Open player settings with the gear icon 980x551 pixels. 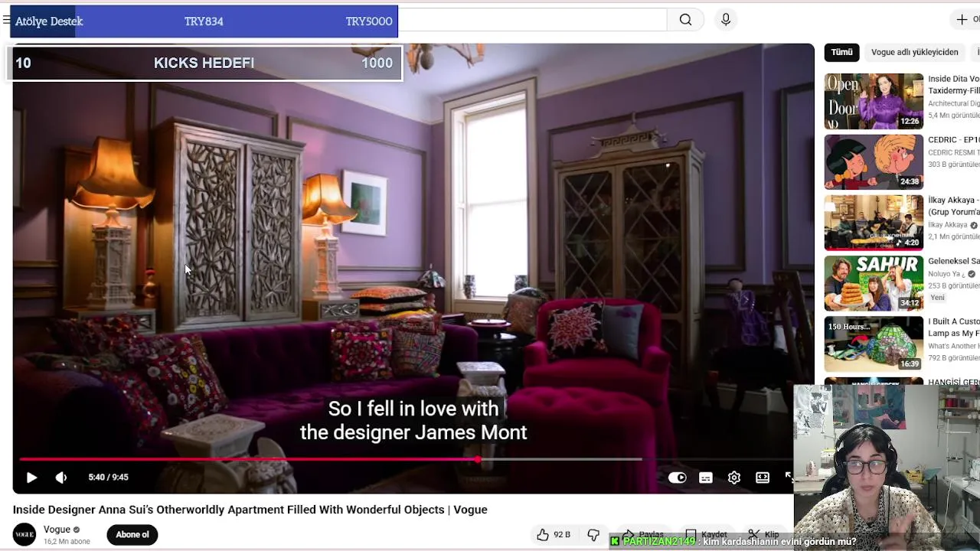[734, 478]
